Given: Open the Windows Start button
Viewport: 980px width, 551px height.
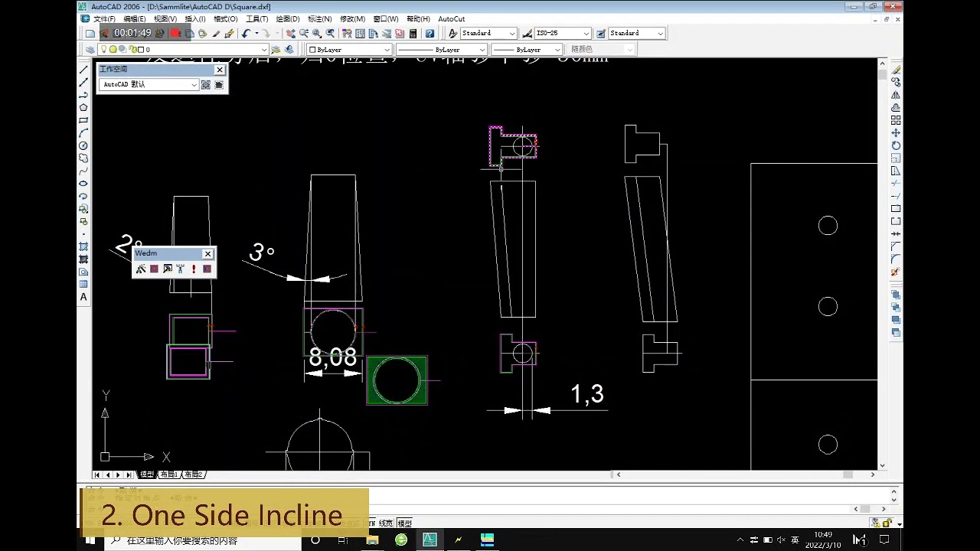Looking at the screenshot, I should tap(90, 540).
